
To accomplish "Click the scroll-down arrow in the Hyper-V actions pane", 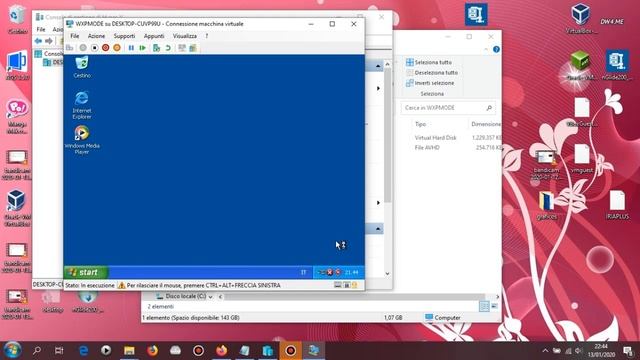I will tap(387, 273).
